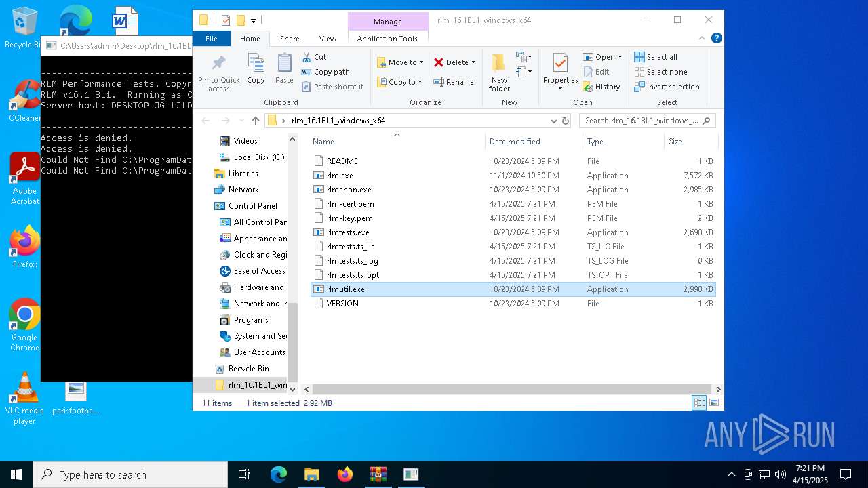868x488 pixels.
Task: Open the File menu tab
Action: click(x=212, y=39)
